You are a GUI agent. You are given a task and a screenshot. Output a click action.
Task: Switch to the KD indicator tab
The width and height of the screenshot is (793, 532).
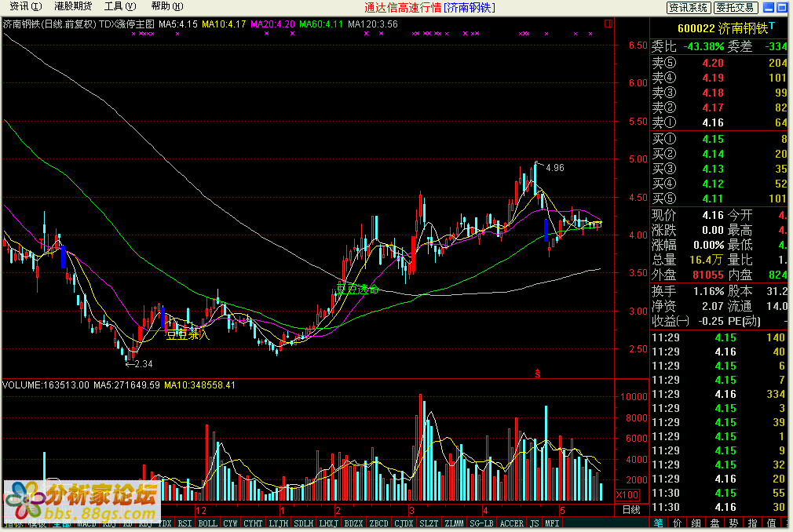pyautogui.click(x=127, y=523)
